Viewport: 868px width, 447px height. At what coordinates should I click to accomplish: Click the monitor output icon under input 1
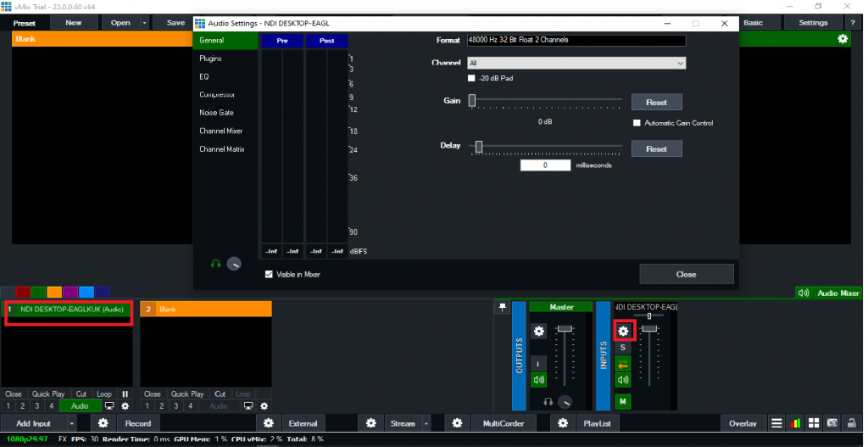point(109,406)
